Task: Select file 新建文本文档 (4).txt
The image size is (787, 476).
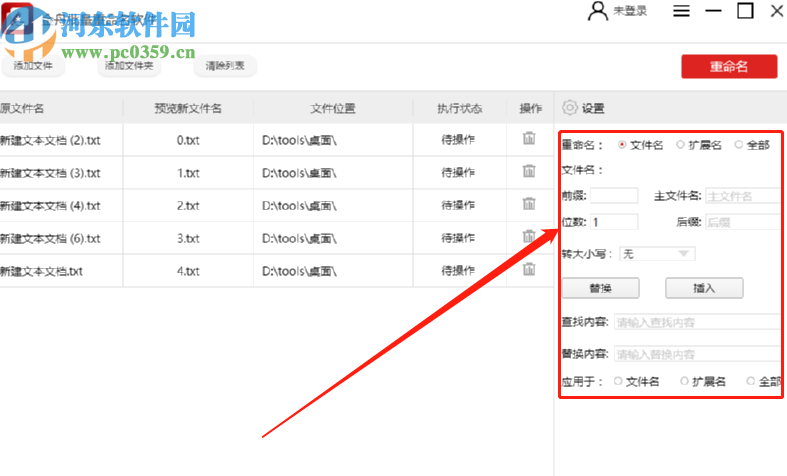Action: pyautogui.click(x=50, y=205)
